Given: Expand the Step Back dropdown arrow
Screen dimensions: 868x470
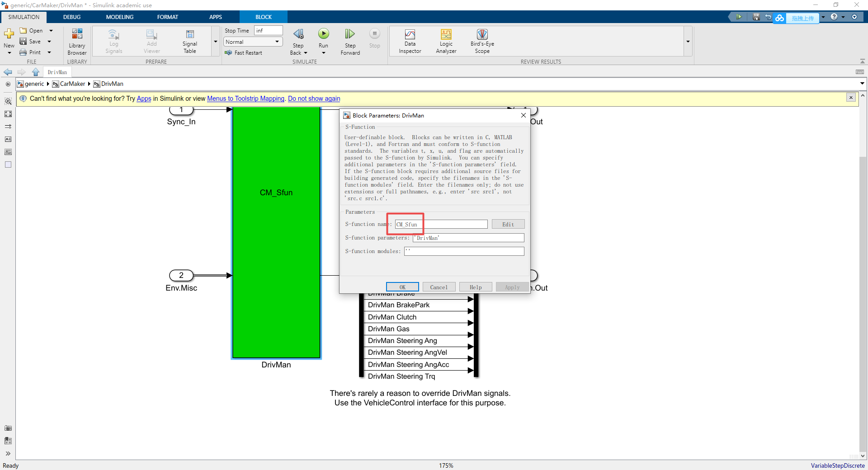Looking at the screenshot, I should click(x=306, y=53).
